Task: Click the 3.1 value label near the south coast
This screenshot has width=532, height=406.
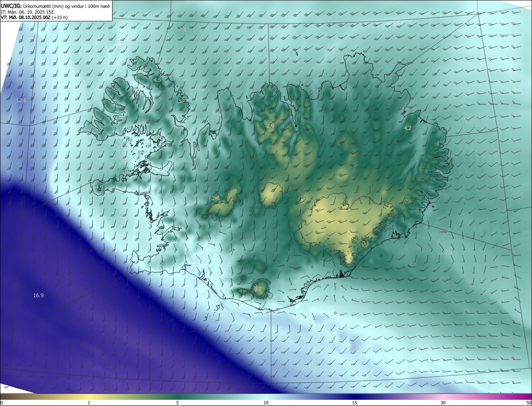Action: [258, 289]
